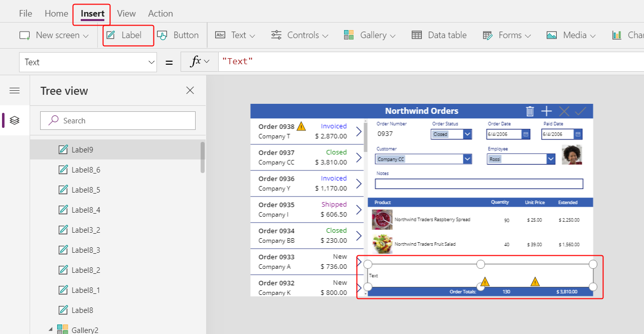Click the employee photo thumbnail
The height and width of the screenshot is (334, 644).
point(572,155)
